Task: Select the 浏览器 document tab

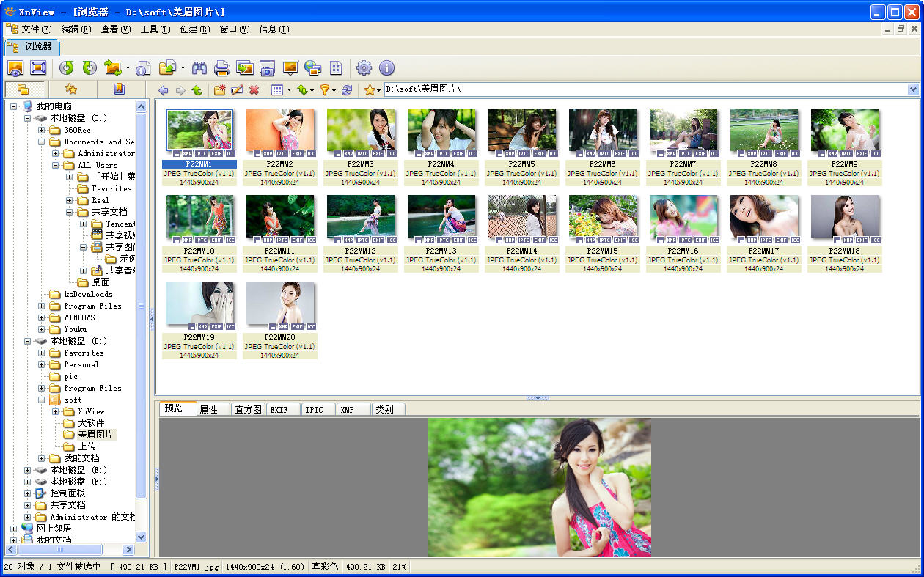Action: (32, 46)
